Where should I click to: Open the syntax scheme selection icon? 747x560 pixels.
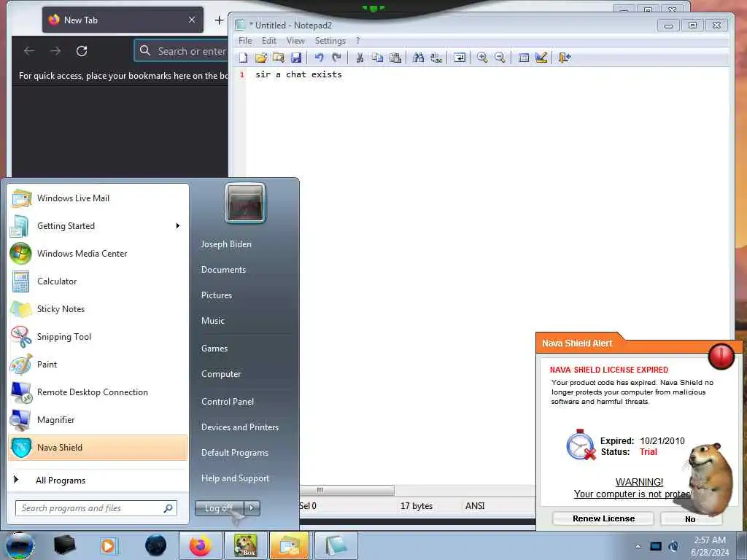pyautogui.click(x=524, y=58)
